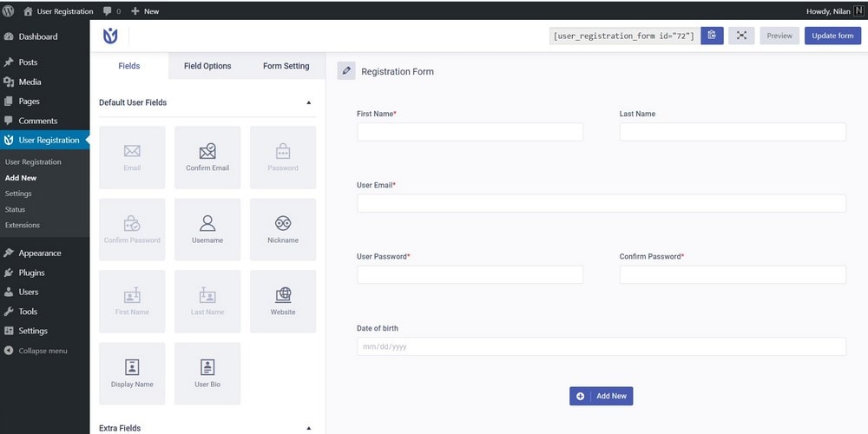
Task: Click the Registration Form title text
Action: pos(398,71)
